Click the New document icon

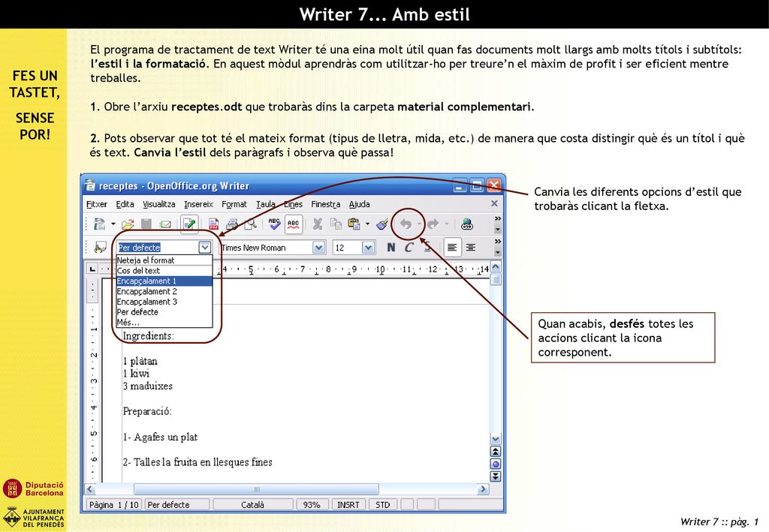click(x=100, y=224)
